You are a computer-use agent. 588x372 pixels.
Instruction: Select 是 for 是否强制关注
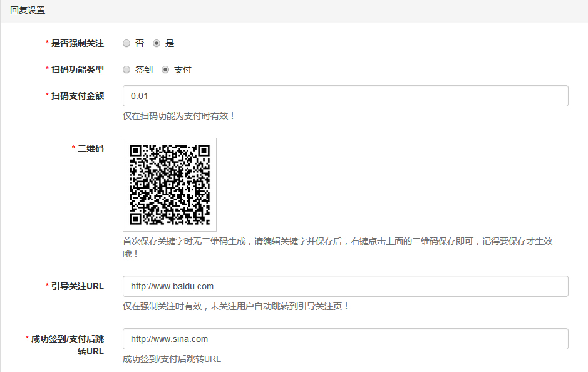coord(157,43)
